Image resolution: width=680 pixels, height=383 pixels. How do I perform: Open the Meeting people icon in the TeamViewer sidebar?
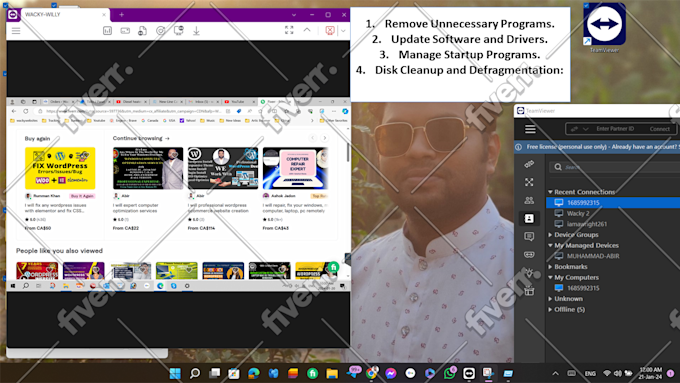pyautogui.click(x=529, y=200)
